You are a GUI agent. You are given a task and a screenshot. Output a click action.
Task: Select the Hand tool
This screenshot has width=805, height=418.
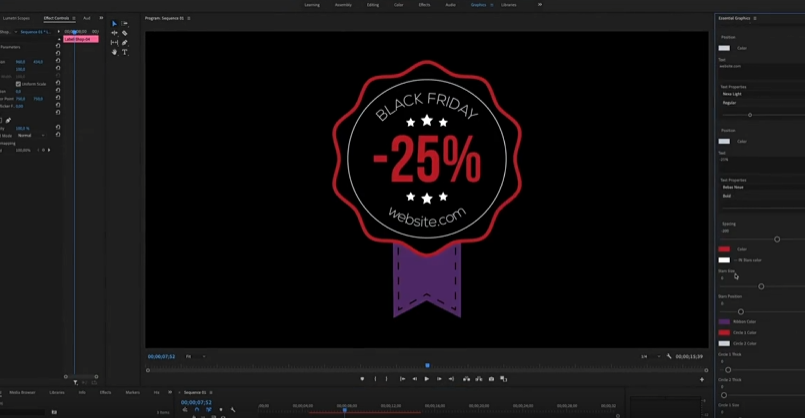click(x=114, y=51)
